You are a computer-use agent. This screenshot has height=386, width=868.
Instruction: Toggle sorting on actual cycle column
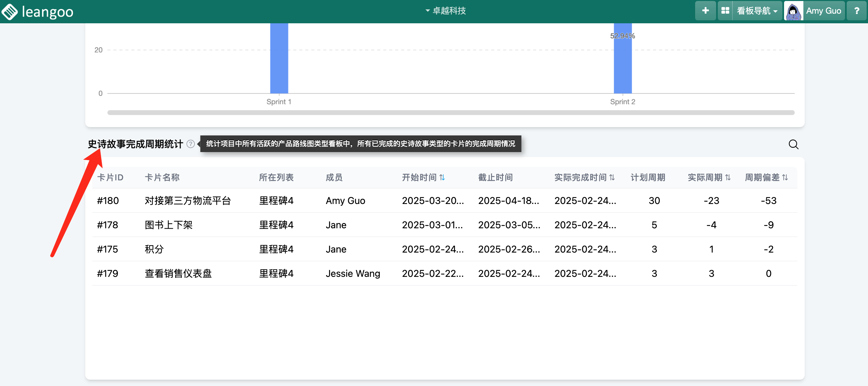click(x=728, y=177)
